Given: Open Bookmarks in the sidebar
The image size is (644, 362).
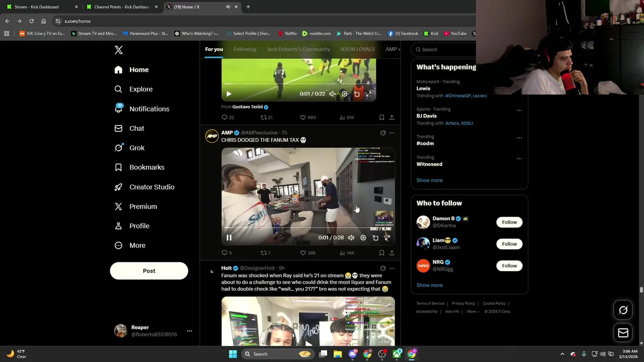Looking at the screenshot, I should [x=139, y=167].
